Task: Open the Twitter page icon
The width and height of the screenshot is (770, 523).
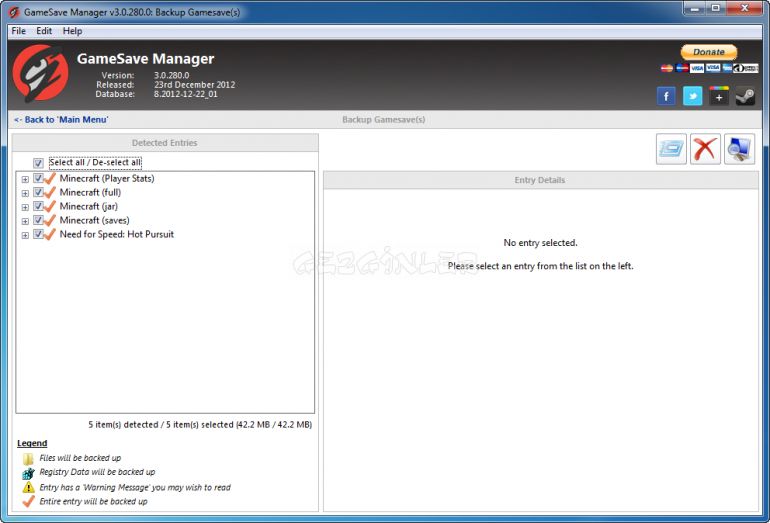Action: pos(692,96)
